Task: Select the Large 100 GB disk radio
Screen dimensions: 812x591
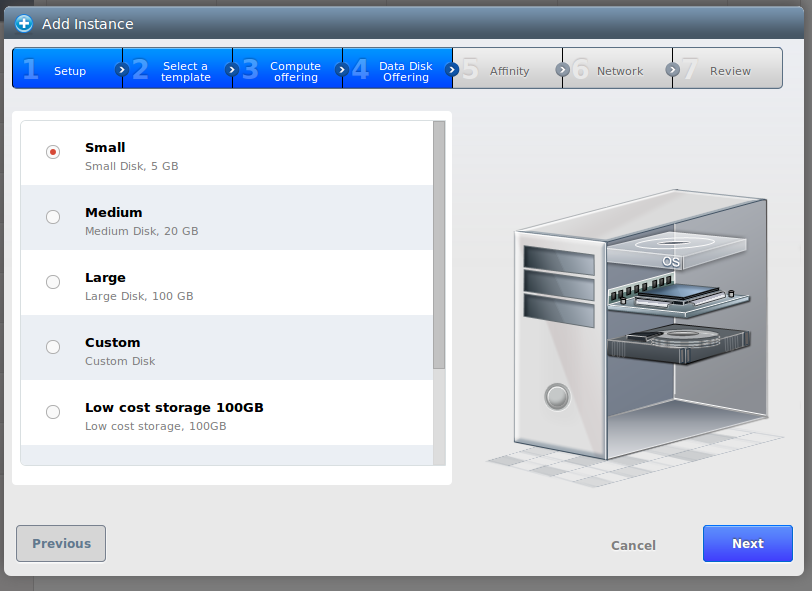Action: pos(53,282)
